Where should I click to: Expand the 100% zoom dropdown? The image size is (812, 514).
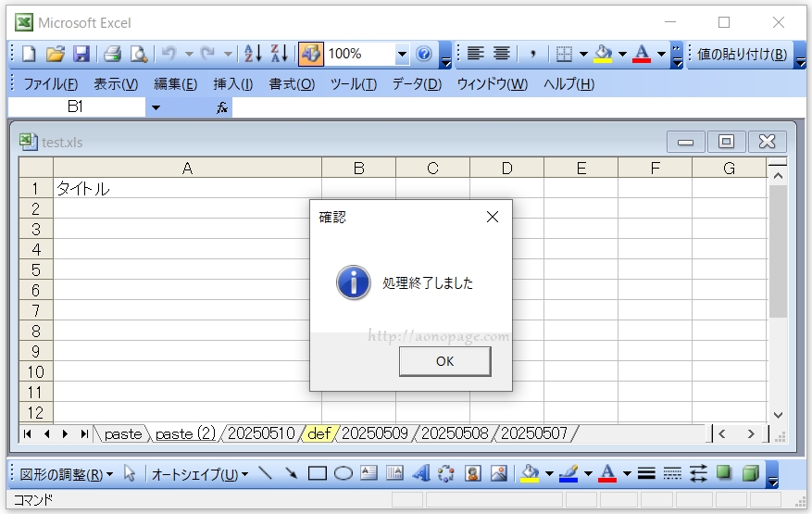(402, 54)
